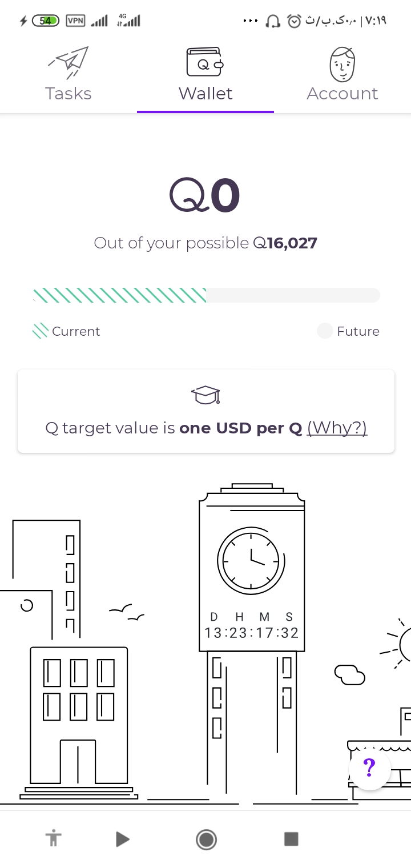Tap the Current legend striped swatch
The width and height of the screenshot is (411, 868).
[40, 331]
